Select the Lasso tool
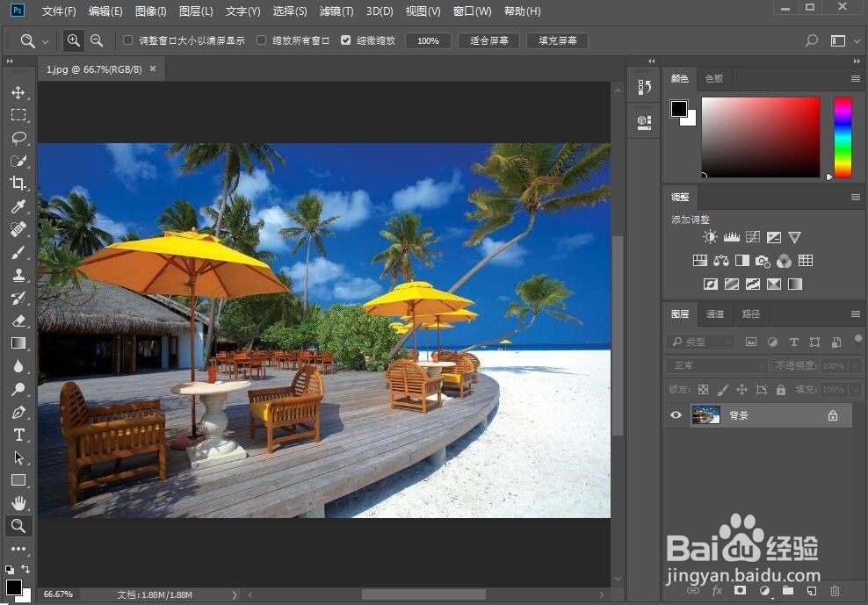The image size is (868, 605). click(x=18, y=138)
